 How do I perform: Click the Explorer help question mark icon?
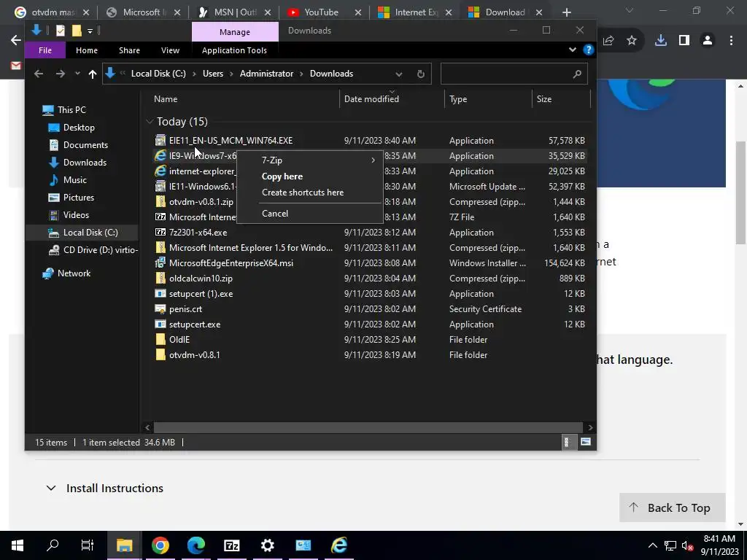(589, 50)
